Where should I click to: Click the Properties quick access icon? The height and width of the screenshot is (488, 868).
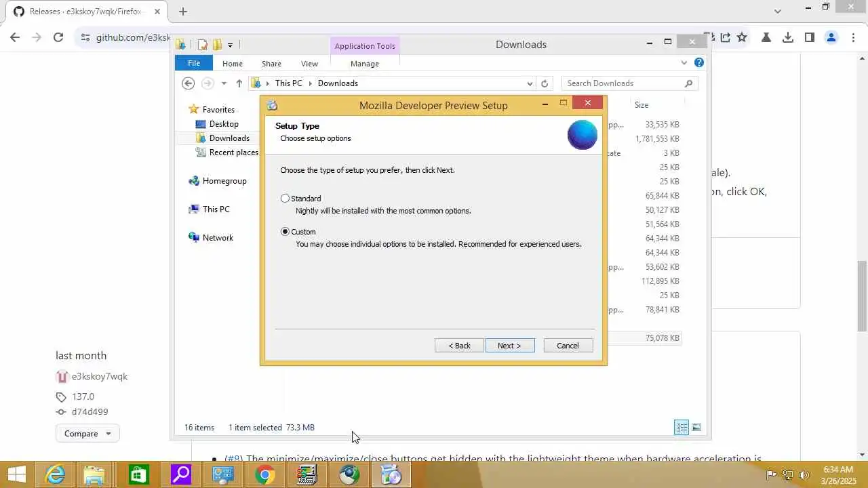(x=202, y=45)
